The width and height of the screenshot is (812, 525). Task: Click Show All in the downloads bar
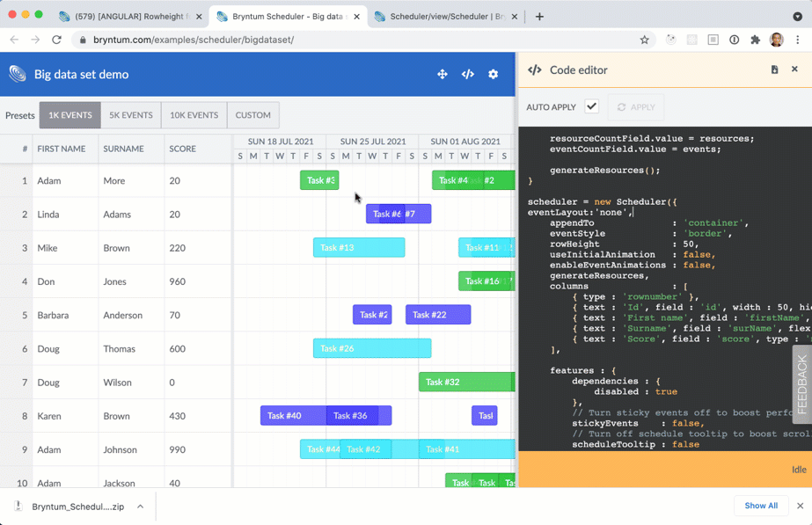760,506
